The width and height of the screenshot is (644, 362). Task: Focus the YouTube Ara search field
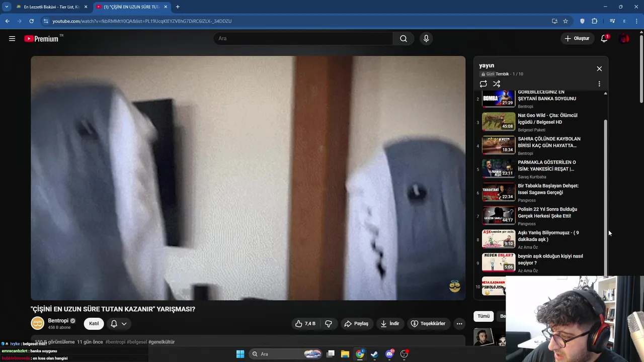click(x=303, y=39)
